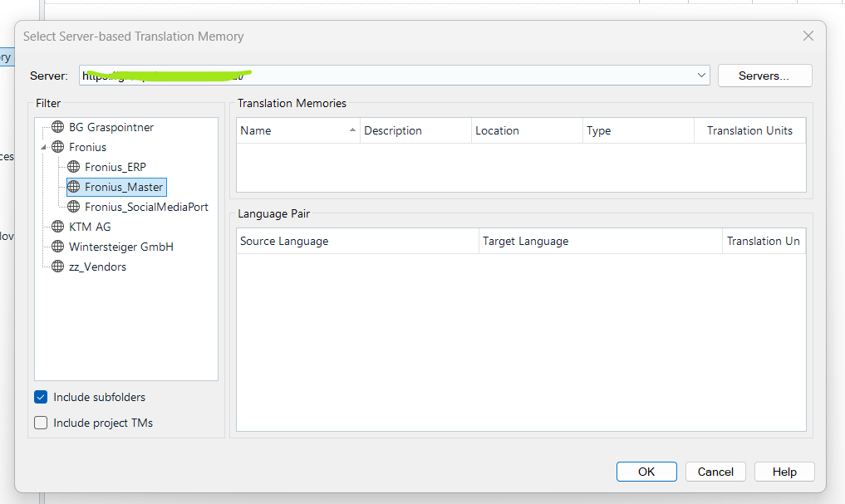This screenshot has height=504, width=845.
Task: Sort by the Description column header
Action: click(x=415, y=130)
